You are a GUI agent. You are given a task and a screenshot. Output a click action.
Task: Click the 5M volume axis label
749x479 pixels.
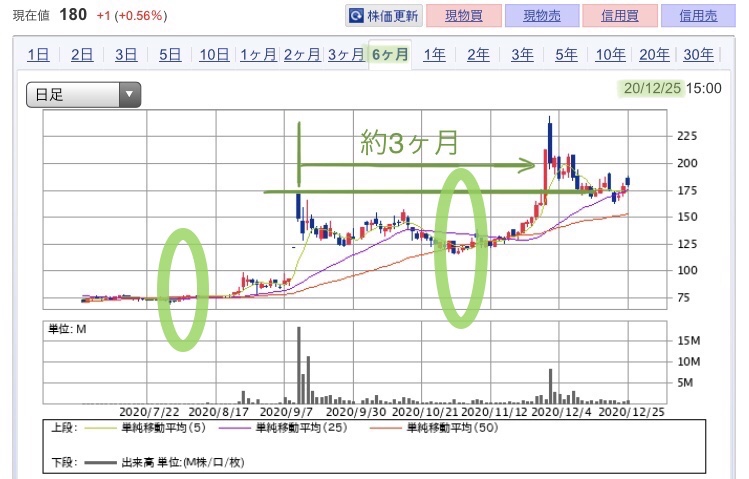coord(685,383)
